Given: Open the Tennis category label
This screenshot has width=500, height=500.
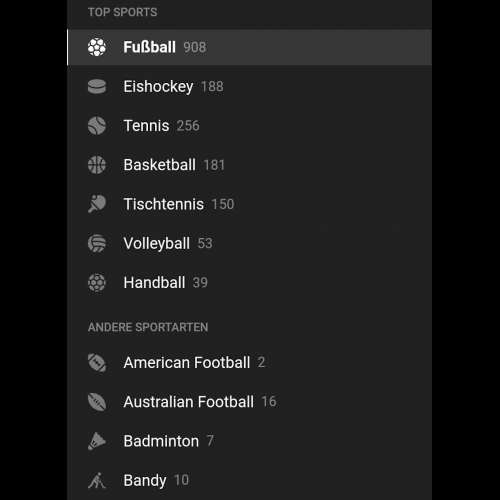Looking at the screenshot, I should [146, 126].
